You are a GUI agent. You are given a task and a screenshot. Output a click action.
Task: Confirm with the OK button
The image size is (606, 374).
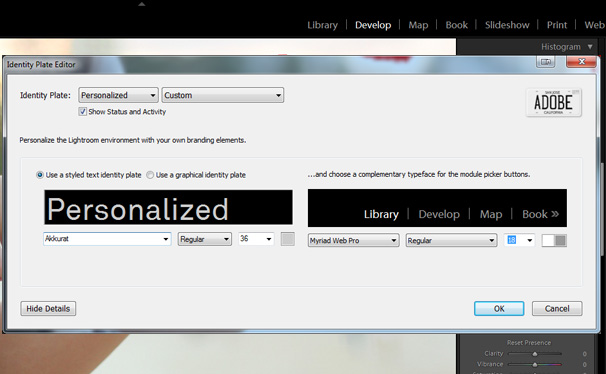tap(499, 309)
